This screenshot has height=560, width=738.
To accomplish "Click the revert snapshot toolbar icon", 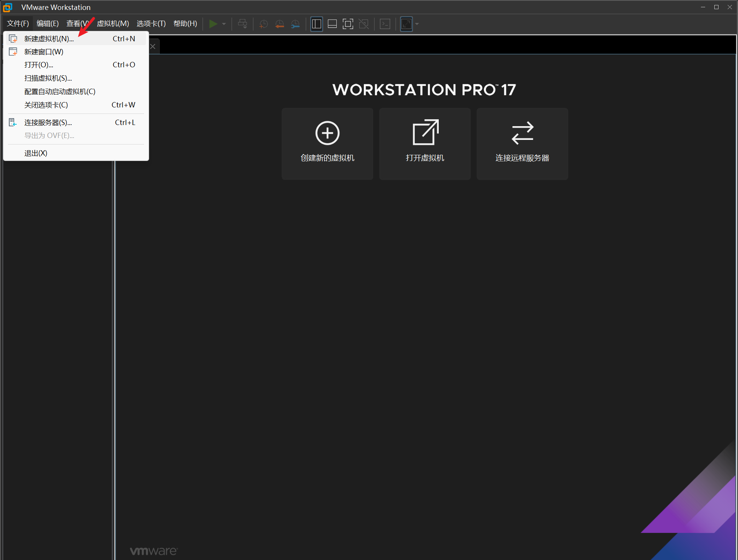I will [279, 24].
